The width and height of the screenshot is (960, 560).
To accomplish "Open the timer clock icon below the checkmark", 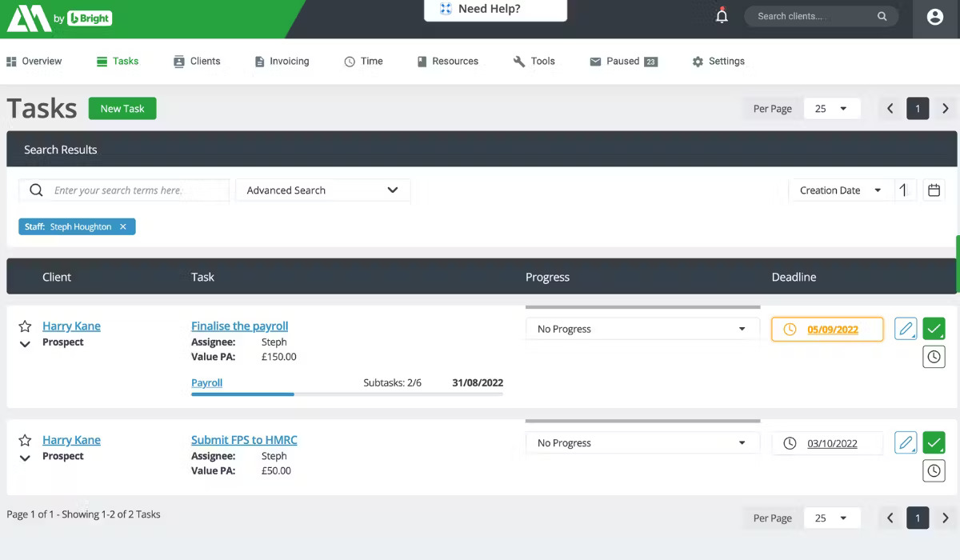I will tap(934, 357).
